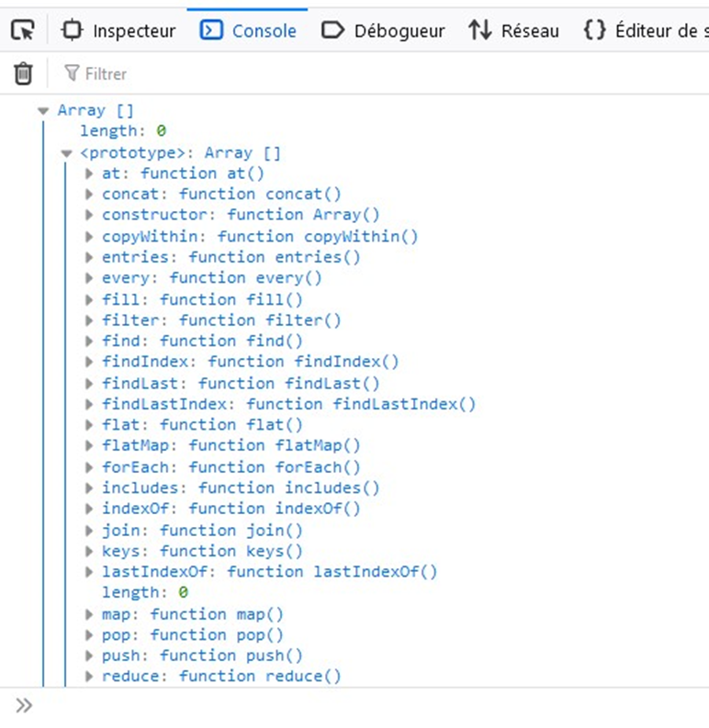Expand the reduce function entry
This screenshot has width=709, height=728.
(x=89, y=677)
